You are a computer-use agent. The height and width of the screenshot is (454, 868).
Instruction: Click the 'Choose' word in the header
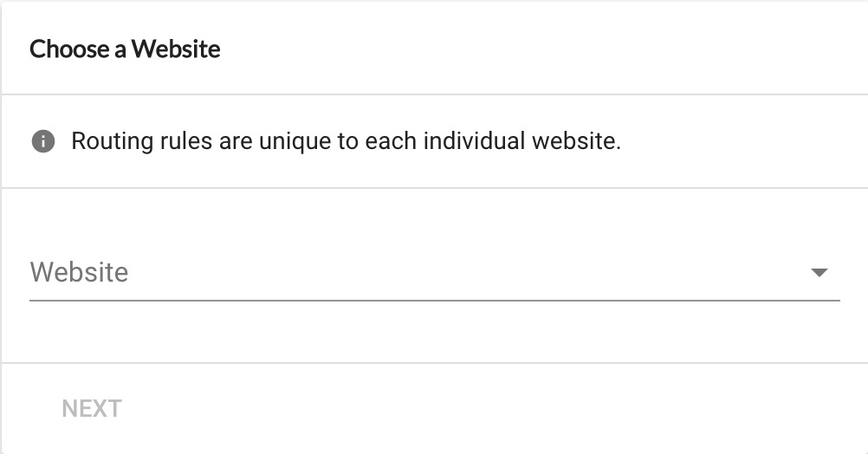click(70, 49)
